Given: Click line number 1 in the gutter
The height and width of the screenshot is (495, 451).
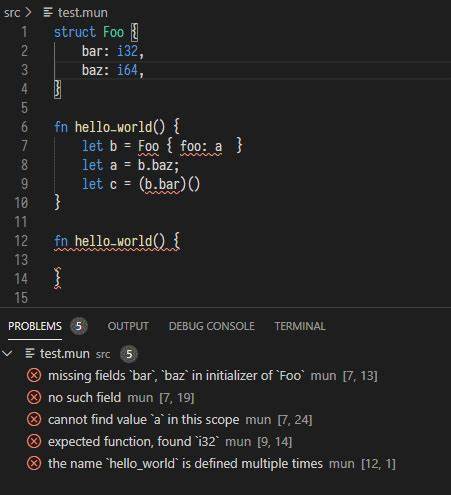Looking at the screenshot, I should coord(24,32).
